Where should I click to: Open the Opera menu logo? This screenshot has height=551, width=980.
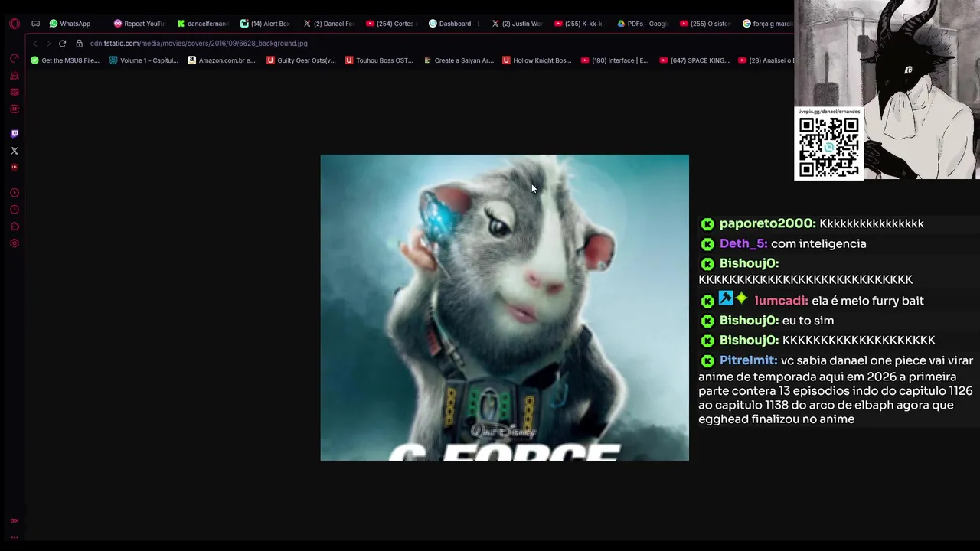tap(14, 24)
